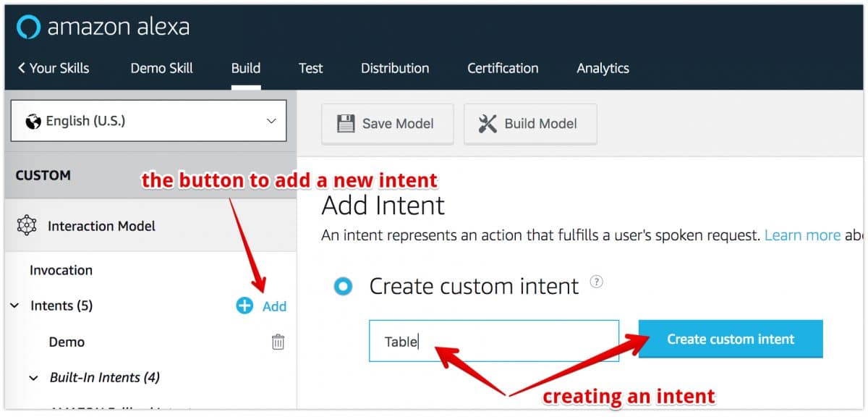Switch to the Test tab
The width and height of the screenshot is (868, 417).
pyautogui.click(x=311, y=68)
